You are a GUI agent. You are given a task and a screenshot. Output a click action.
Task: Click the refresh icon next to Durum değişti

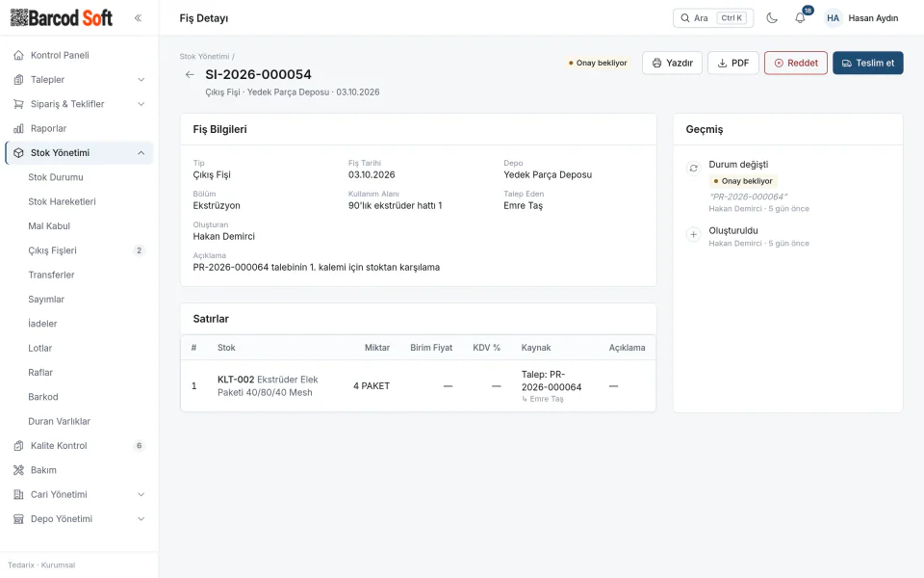coord(694,168)
